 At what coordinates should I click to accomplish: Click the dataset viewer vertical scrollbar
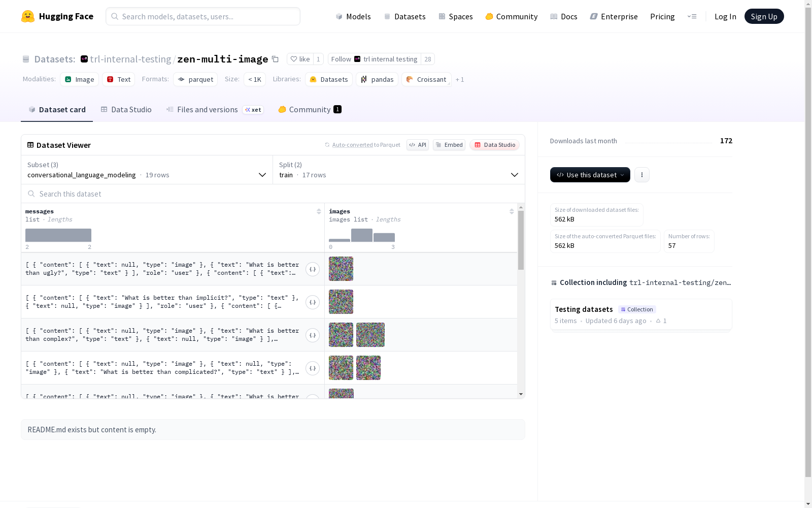(521, 240)
